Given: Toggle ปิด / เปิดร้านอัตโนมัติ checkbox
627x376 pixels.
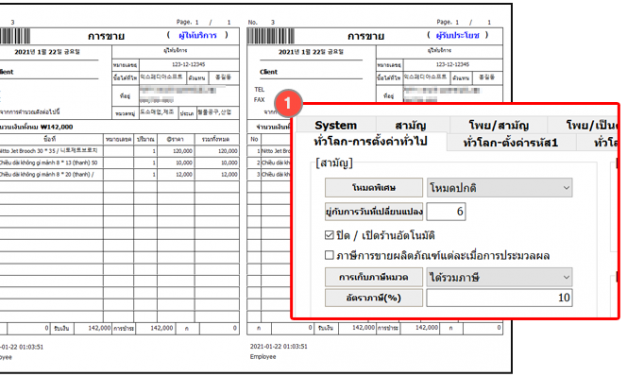Looking at the screenshot, I should [x=329, y=235].
